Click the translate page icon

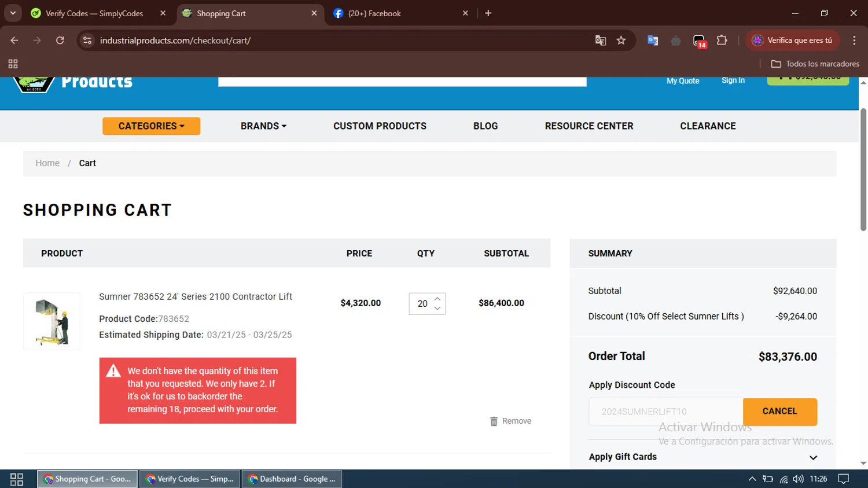pos(601,41)
